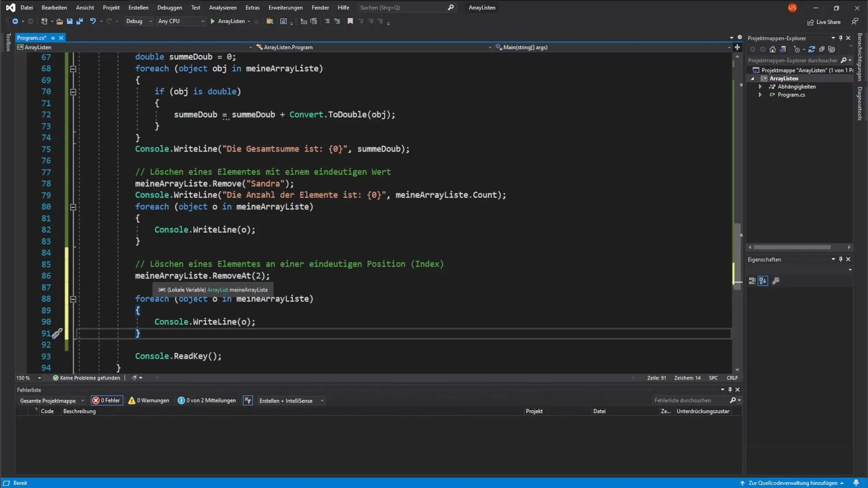Click the Navigate Backward arrow in toolbar

[x=15, y=21]
